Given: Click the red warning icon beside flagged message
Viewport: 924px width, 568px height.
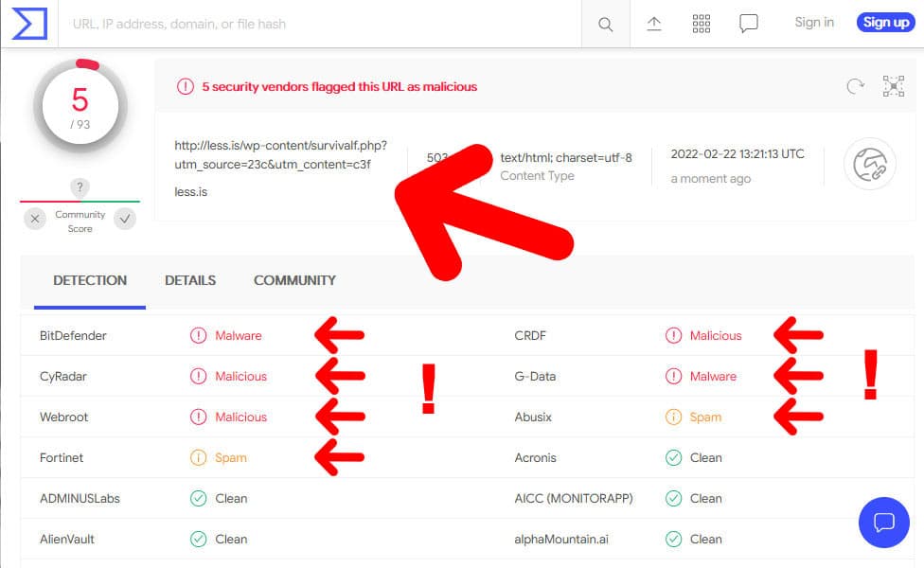Looking at the screenshot, I should coord(185,86).
